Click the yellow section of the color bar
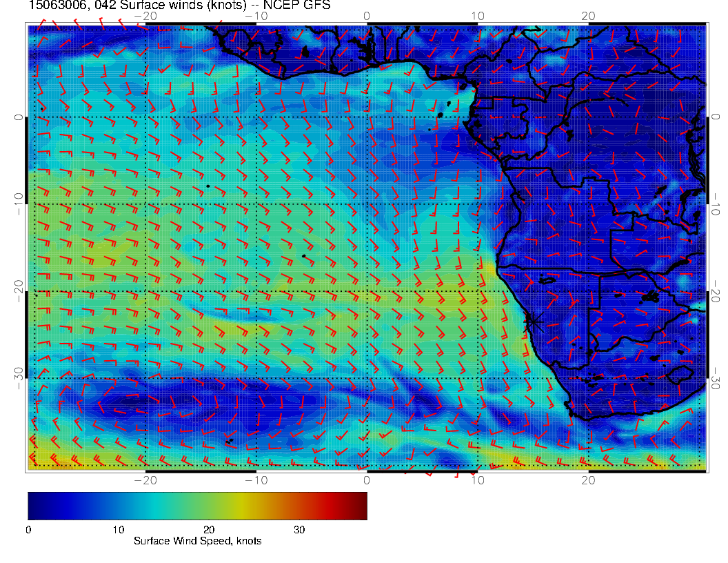Viewport: 728px width, 563px height. tap(241, 506)
